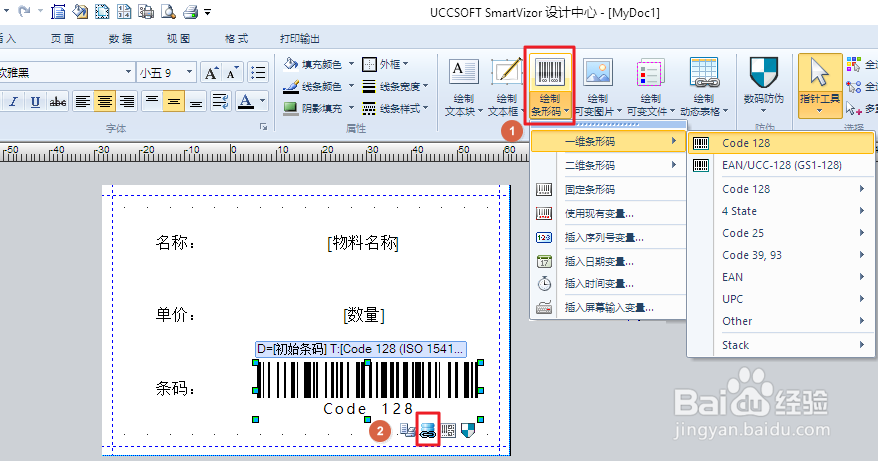Expand Code 39, 93 barcode submenu
This screenshot has height=461, width=878.
[x=781, y=255]
